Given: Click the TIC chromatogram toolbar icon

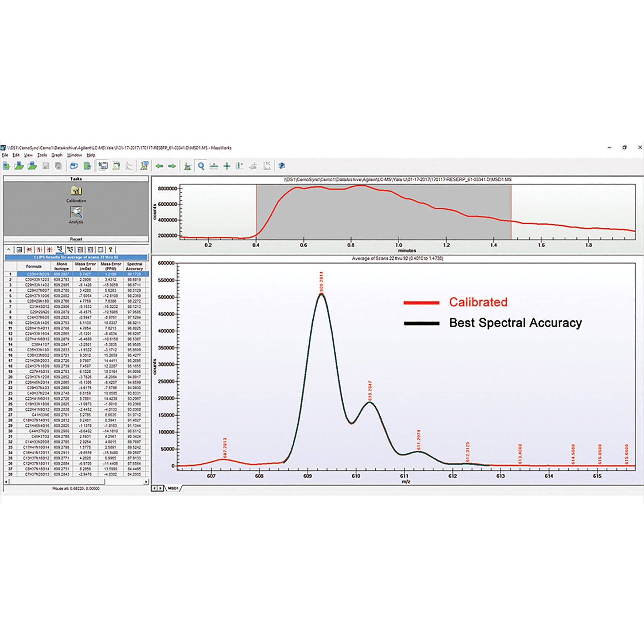Looking at the screenshot, I should (x=267, y=166).
